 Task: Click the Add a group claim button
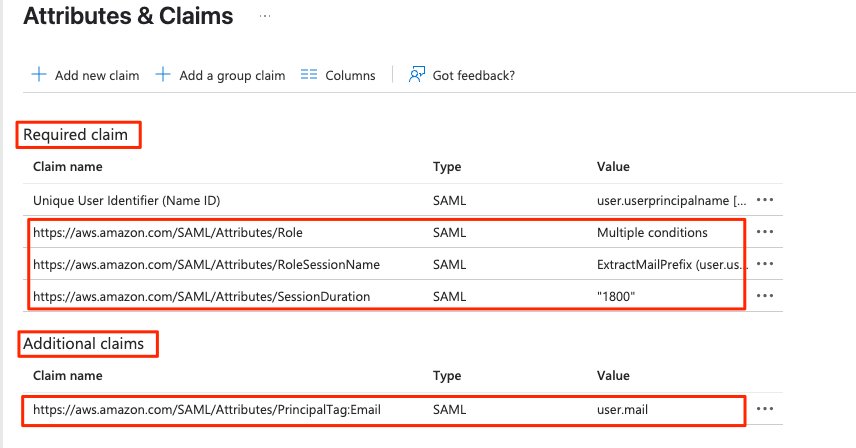(221, 75)
